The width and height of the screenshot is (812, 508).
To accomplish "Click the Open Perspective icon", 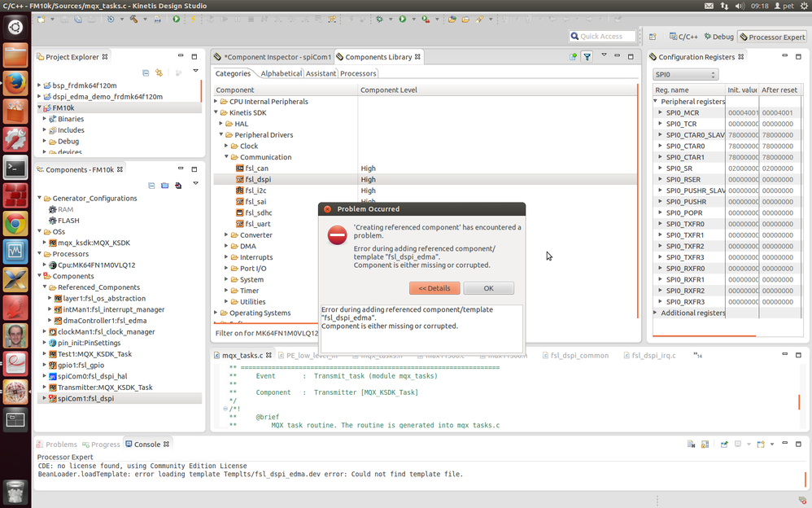I will pos(652,37).
